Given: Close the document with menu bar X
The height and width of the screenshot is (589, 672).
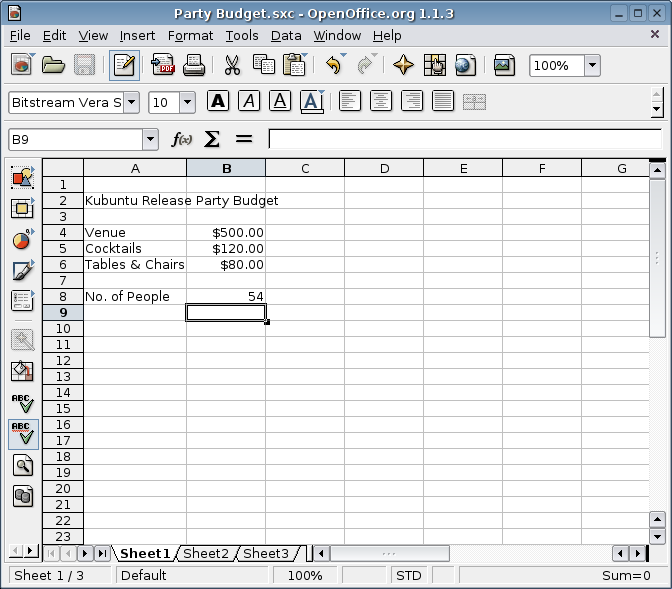Looking at the screenshot, I should point(654,34).
